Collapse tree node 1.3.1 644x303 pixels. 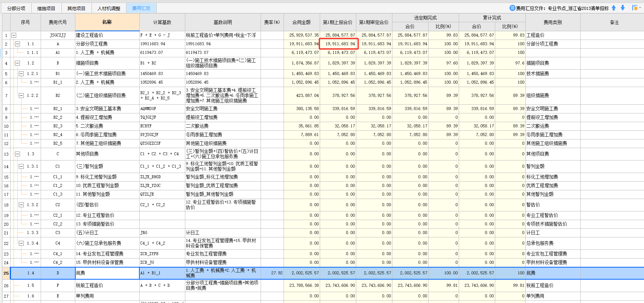pos(21,166)
